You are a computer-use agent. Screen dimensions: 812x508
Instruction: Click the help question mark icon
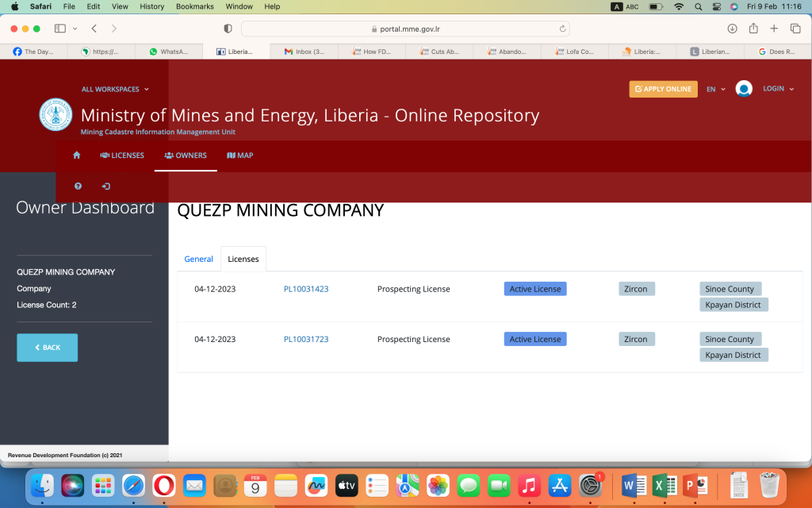[78, 186]
